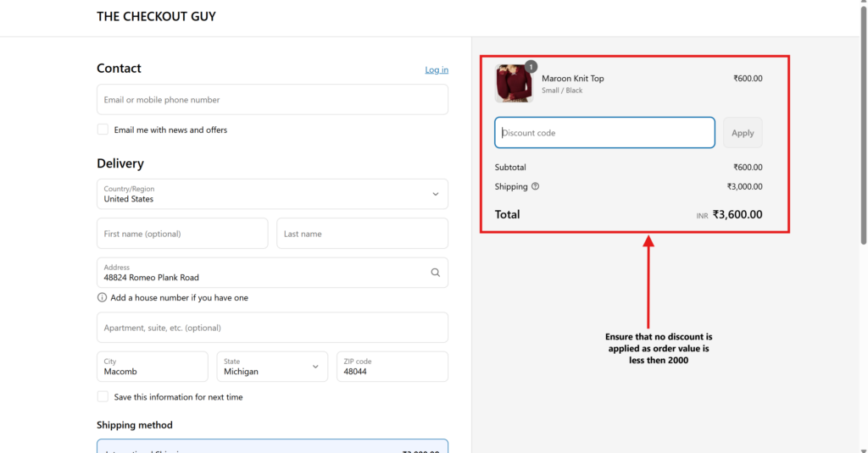Enable Save this information for next time

point(103,397)
